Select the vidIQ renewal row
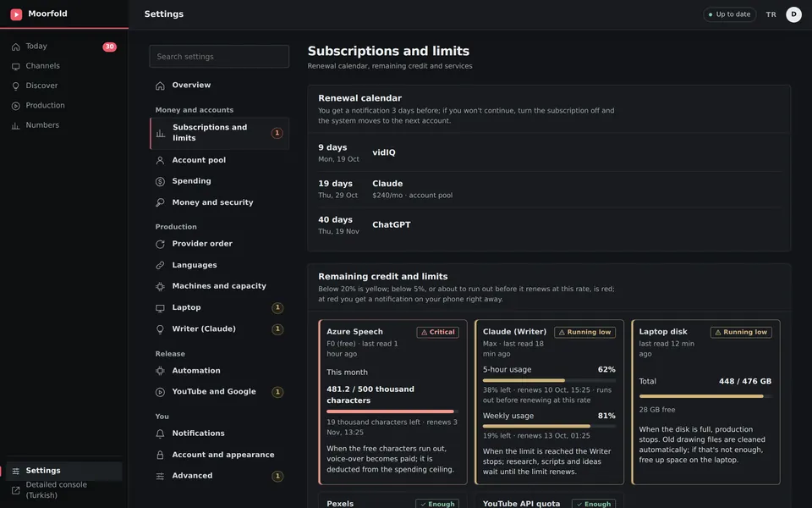812x508 pixels. click(x=549, y=152)
